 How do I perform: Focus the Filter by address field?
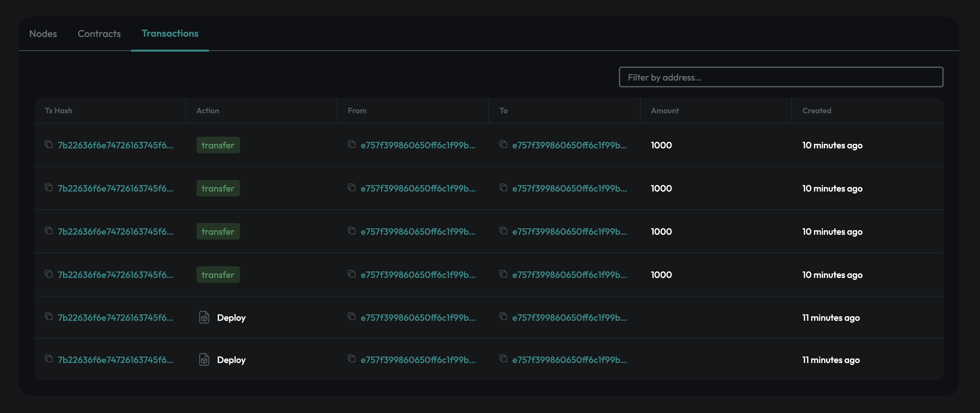point(781,77)
